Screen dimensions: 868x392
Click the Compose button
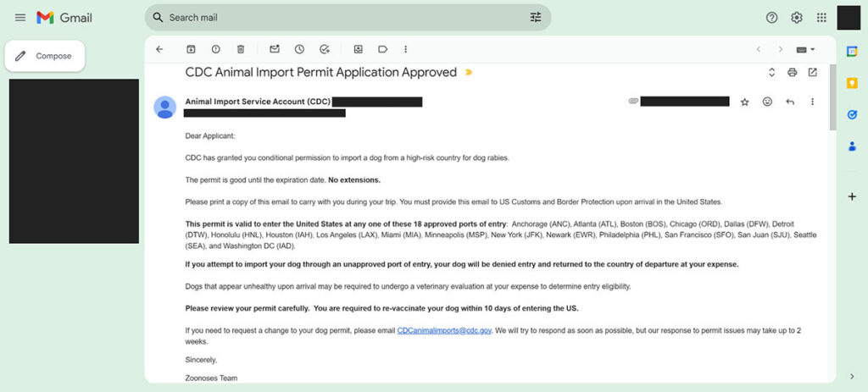pos(45,56)
